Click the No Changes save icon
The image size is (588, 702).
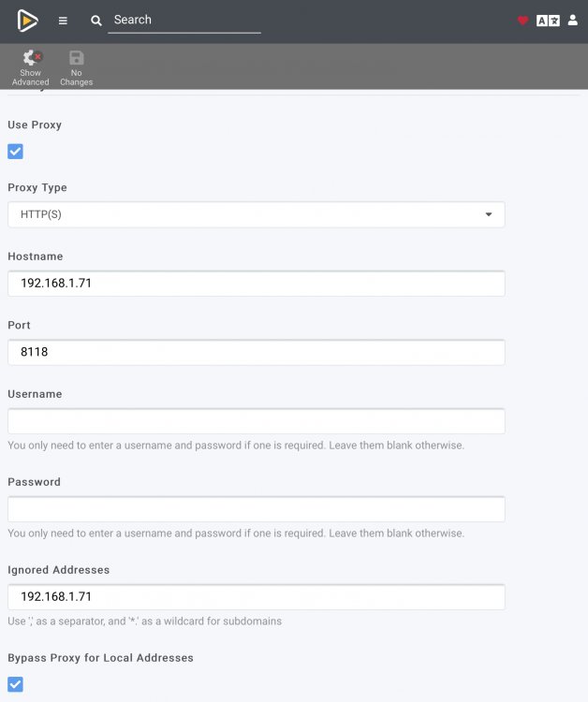click(x=76, y=58)
